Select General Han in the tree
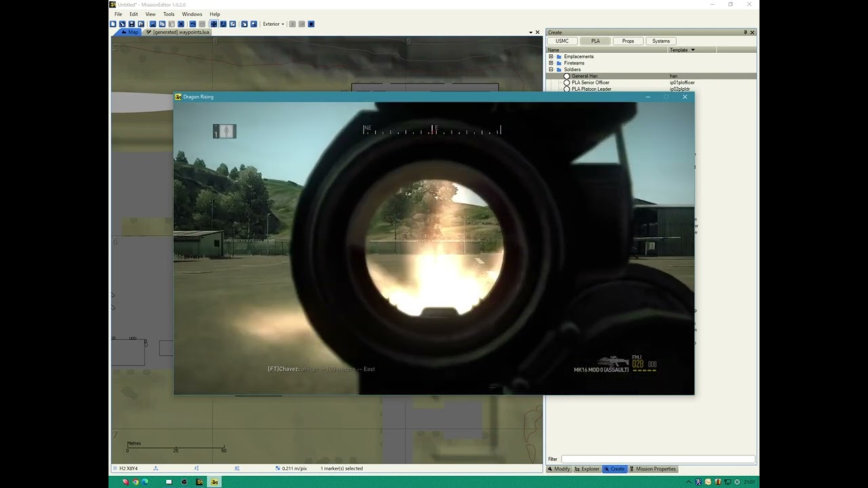Screen dimensions: 868x488 [585, 76]
